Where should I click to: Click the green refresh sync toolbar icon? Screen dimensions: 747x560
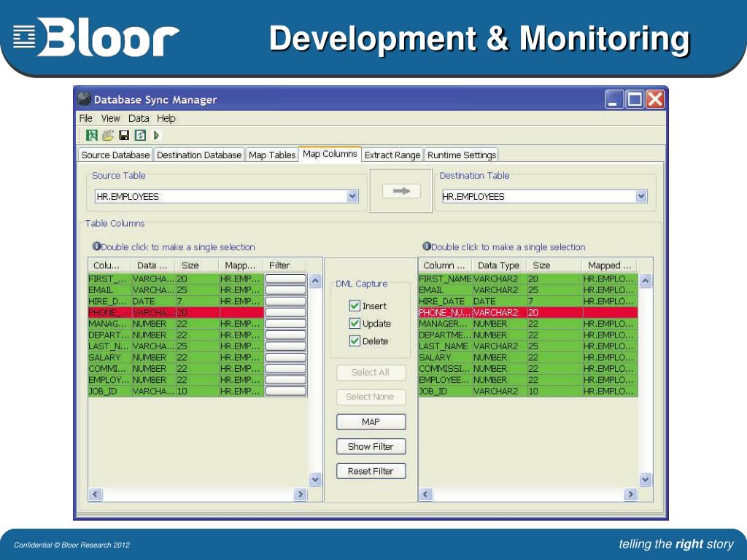click(x=140, y=135)
